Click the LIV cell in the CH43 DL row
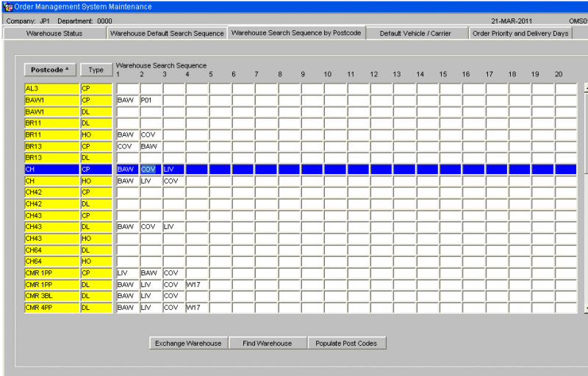 pyautogui.click(x=173, y=227)
